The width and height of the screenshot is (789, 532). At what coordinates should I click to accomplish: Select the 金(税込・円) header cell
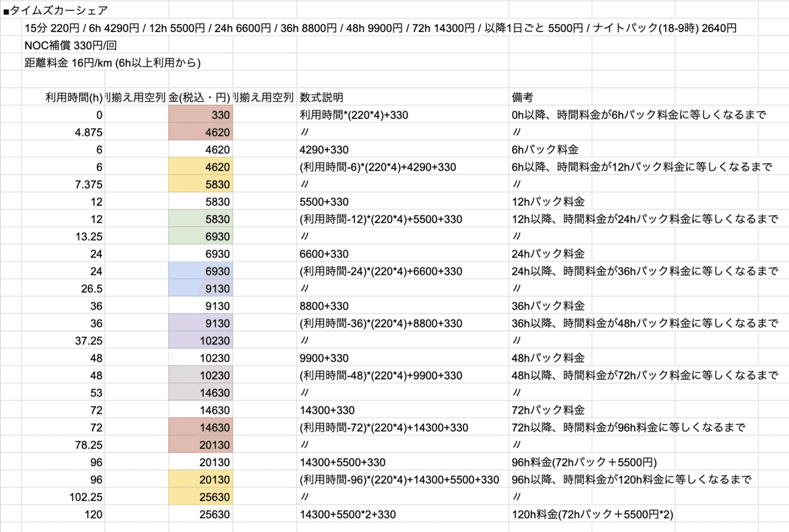tap(200, 97)
